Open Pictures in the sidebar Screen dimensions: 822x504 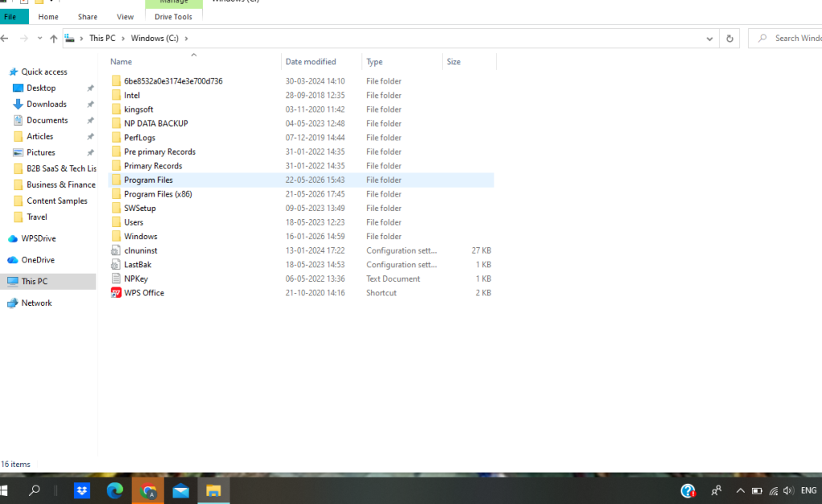coord(41,152)
